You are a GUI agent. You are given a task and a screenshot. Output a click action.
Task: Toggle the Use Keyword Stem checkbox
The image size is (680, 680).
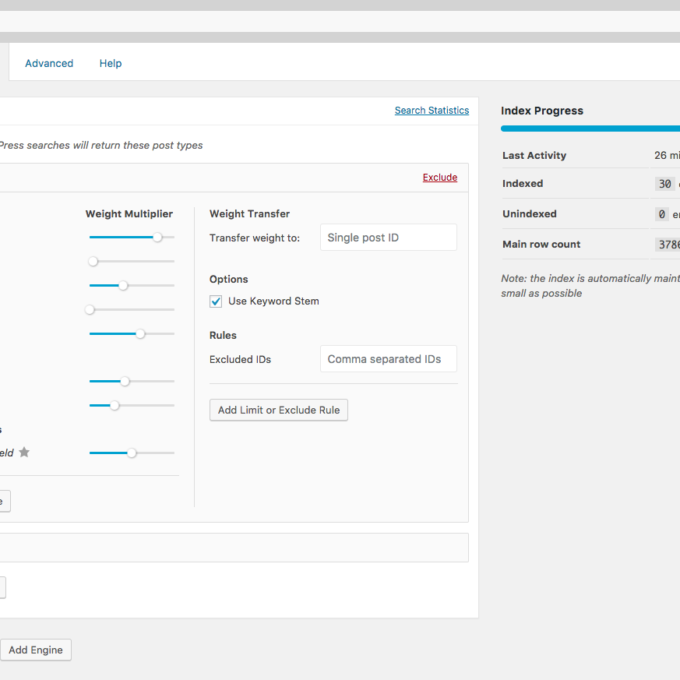click(216, 301)
